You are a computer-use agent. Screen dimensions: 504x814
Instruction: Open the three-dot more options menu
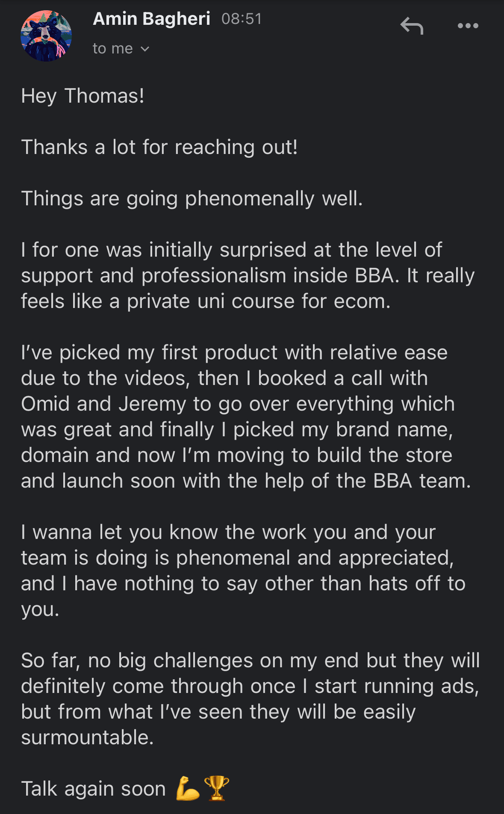(468, 26)
